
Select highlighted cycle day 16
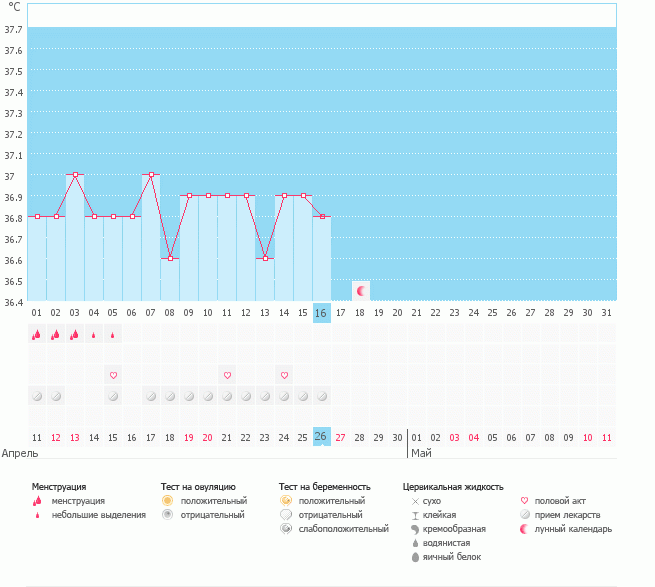pos(321,313)
